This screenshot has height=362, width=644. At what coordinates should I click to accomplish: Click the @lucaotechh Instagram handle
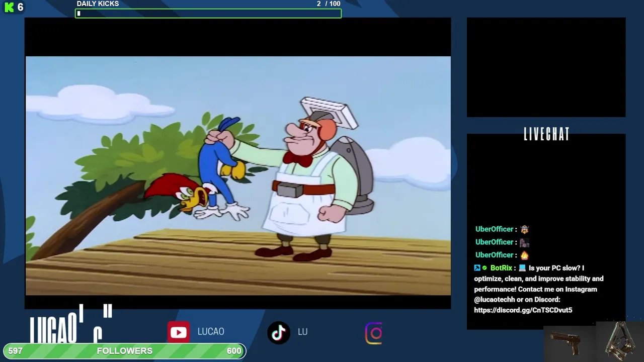click(x=495, y=300)
